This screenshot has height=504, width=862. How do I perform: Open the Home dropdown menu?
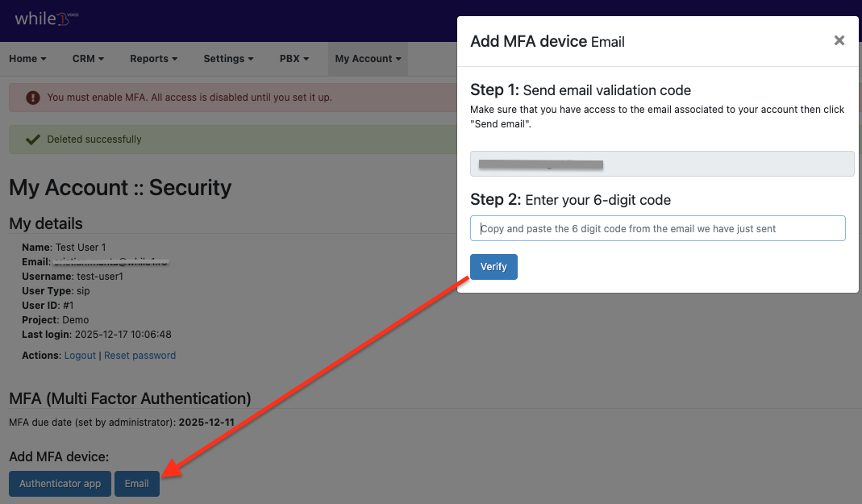[x=27, y=59]
